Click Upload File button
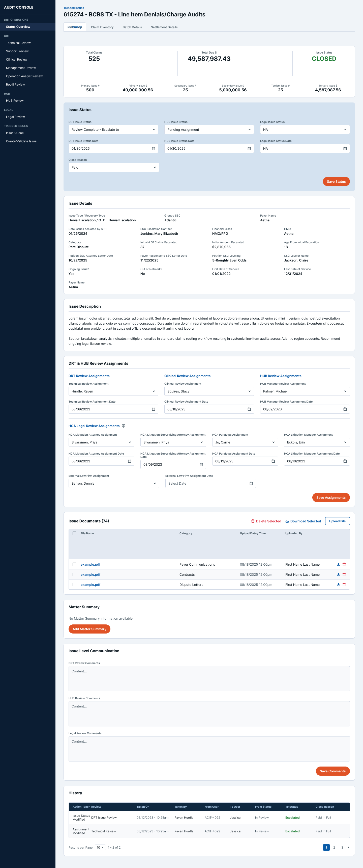Screen dimensions: 363x868 (x=337, y=521)
